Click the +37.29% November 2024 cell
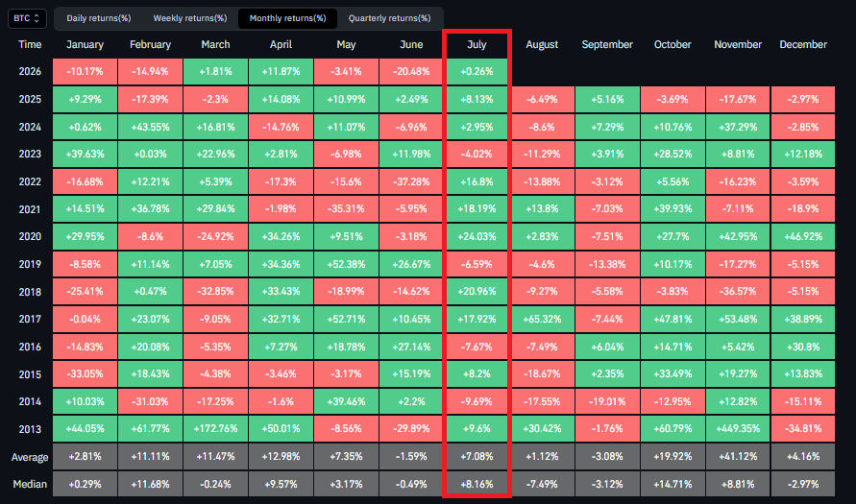 tap(738, 127)
